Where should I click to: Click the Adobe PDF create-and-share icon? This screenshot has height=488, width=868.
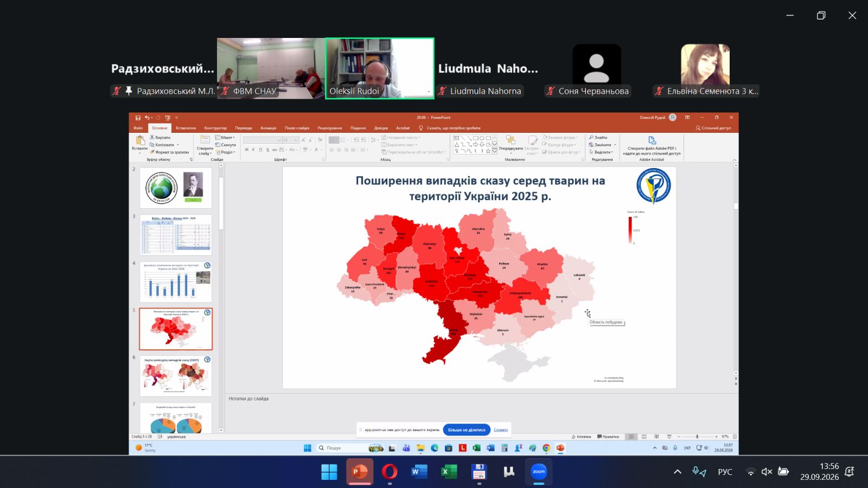[x=652, y=140]
